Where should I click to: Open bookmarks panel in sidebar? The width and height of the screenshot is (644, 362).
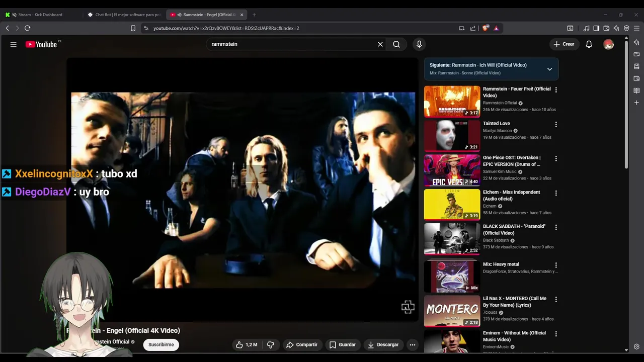tap(636, 66)
